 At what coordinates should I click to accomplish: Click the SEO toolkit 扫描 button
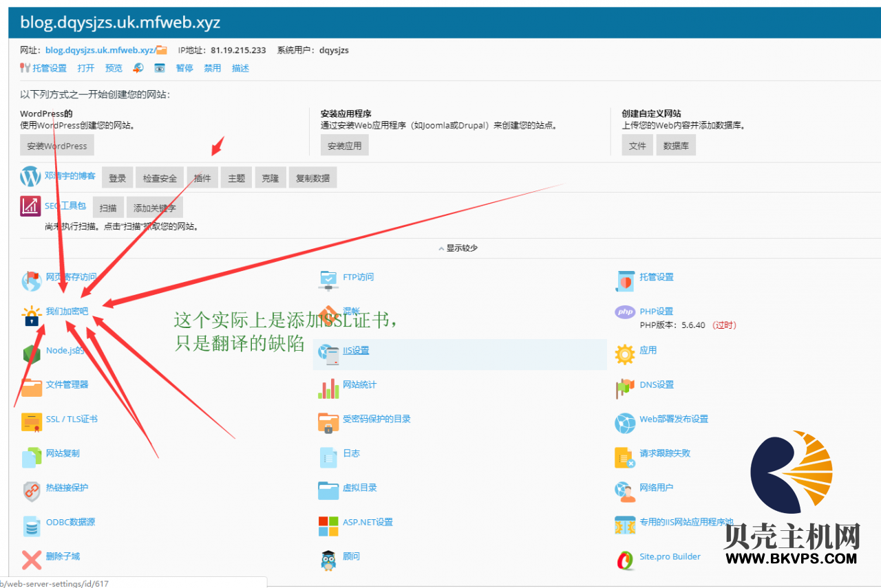tap(108, 208)
